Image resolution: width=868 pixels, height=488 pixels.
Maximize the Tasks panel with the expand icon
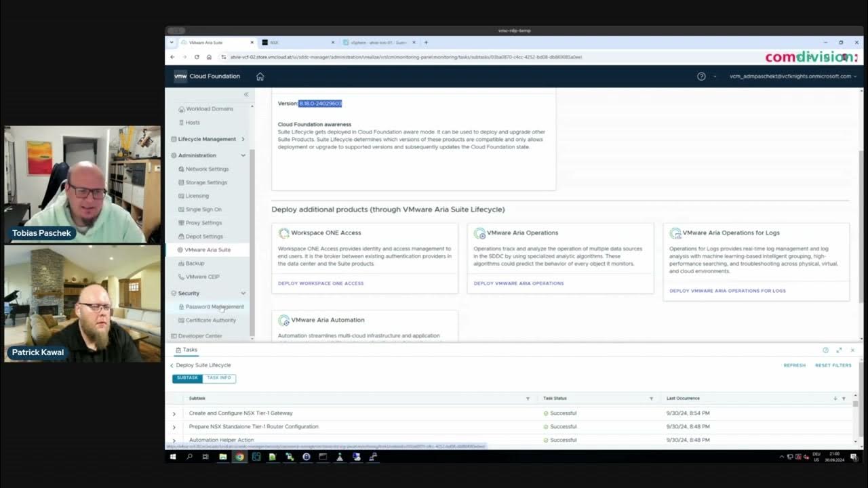coord(839,350)
